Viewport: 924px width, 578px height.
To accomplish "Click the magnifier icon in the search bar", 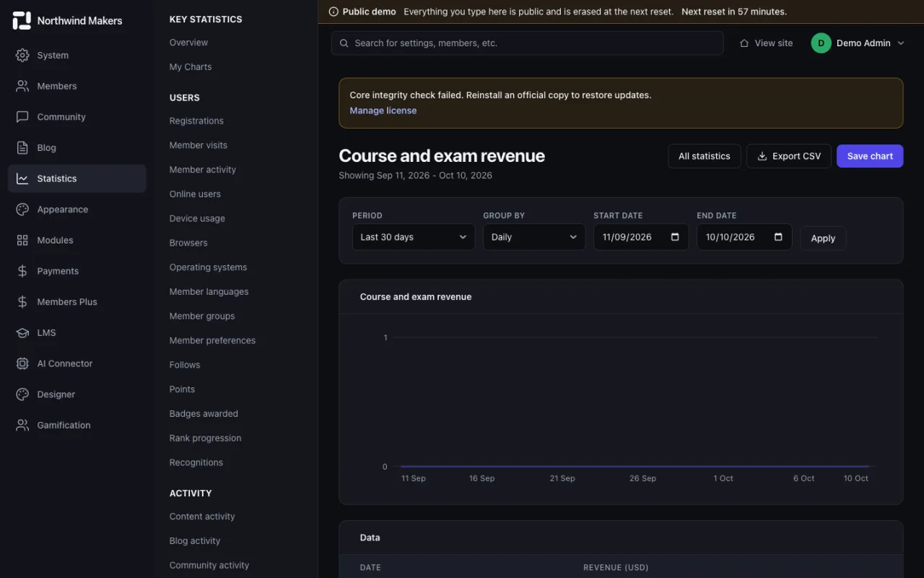I will click(344, 43).
